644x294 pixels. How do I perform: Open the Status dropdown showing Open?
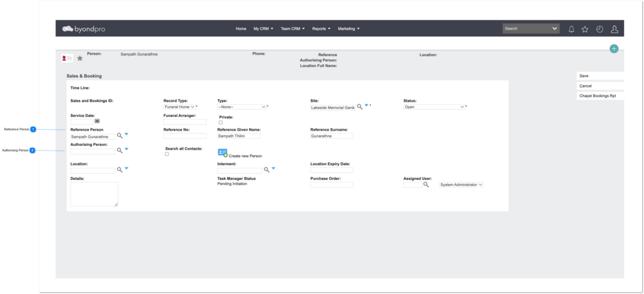[x=434, y=107]
